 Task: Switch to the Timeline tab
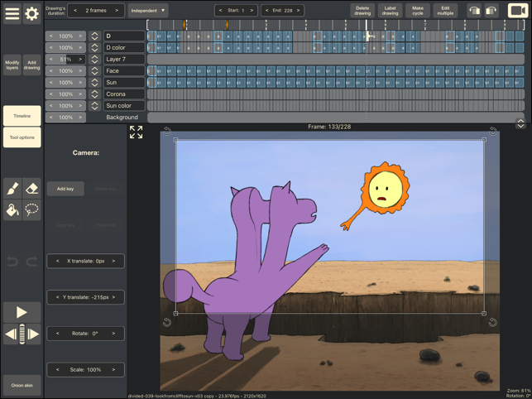[22, 116]
